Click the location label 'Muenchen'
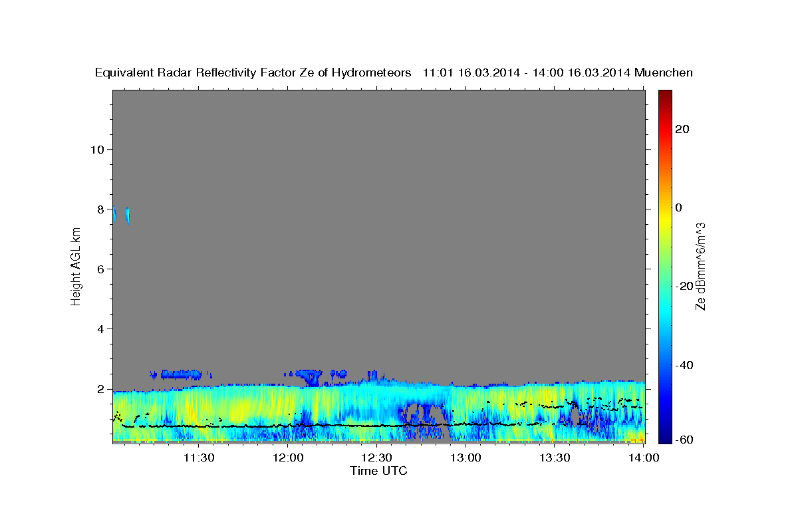 (x=664, y=73)
